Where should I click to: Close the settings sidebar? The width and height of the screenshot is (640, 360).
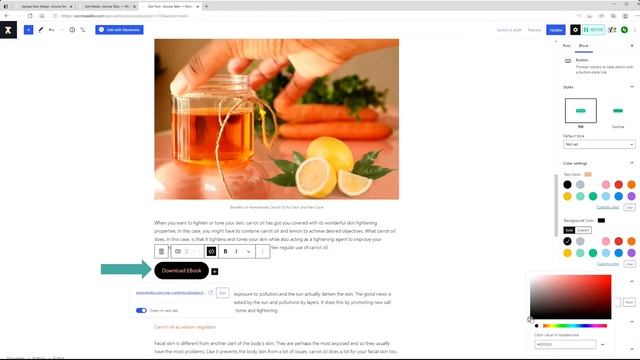coord(632,46)
